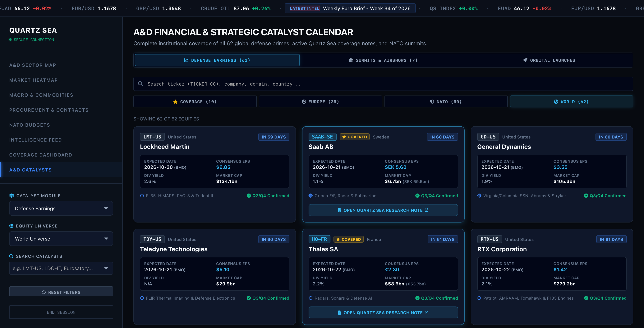Filter by Coverage (10)
The width and height of the screenshot is (644, 328).
click(x=195, y=102)
